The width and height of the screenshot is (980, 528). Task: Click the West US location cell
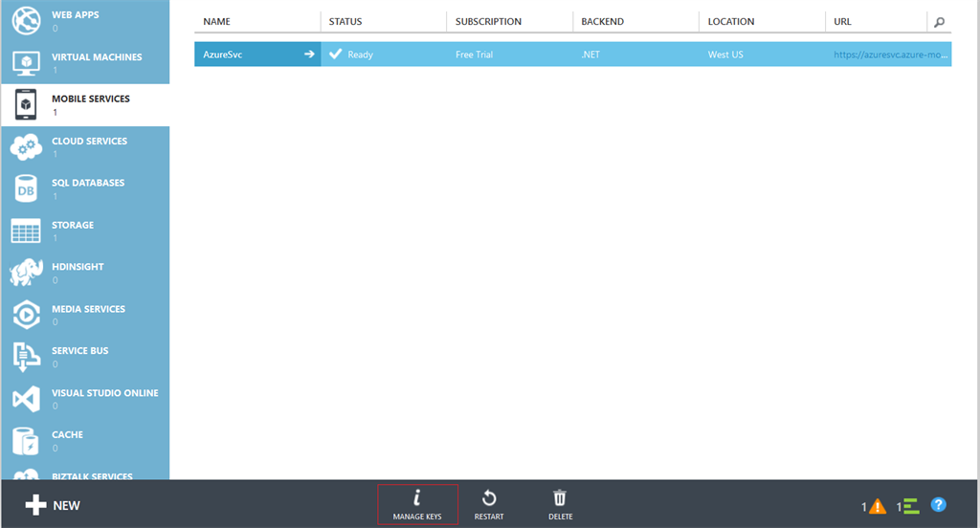pyautogui.click(x=725, y=55)
